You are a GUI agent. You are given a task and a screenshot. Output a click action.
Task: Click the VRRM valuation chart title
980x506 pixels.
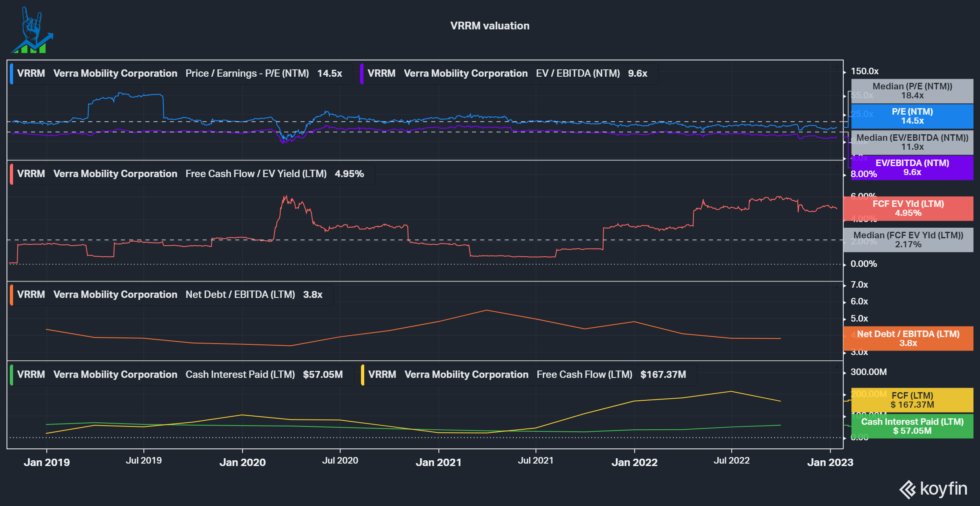pos(490,26)
